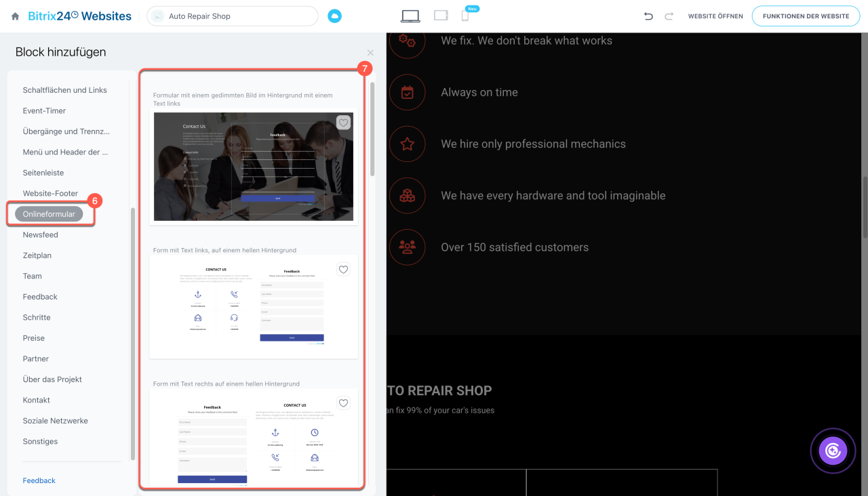Click the cloud publish status icon
The width and height of the screenshot is (868, 496).
(x=334, y=16)
